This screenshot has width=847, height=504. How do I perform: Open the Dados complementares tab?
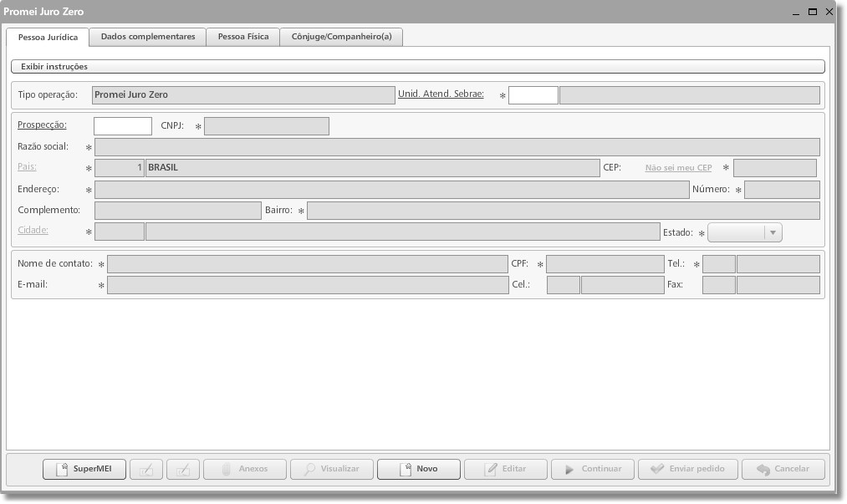click(x=148, y=37)
